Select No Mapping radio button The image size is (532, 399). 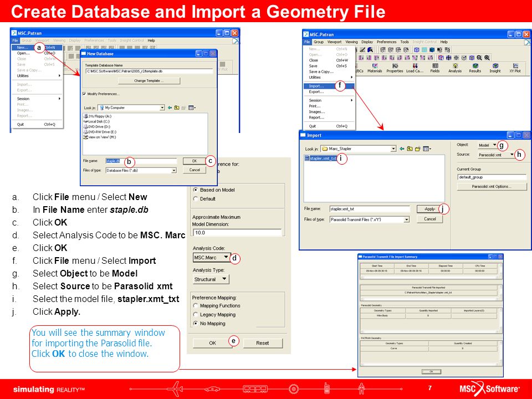click(x=196, y=323)
